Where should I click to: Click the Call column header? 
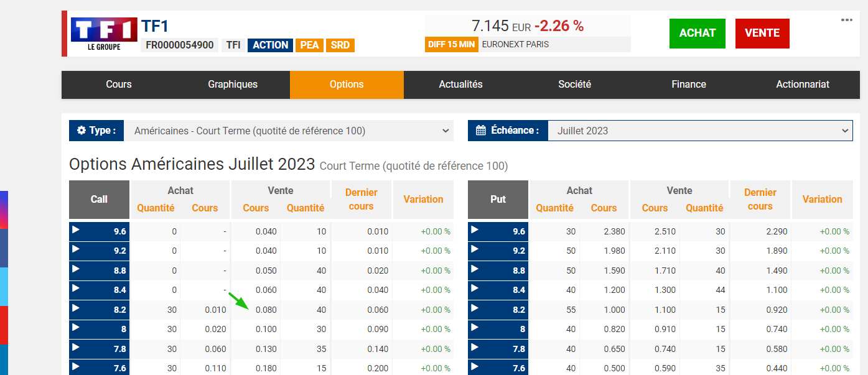click(99, 200)
